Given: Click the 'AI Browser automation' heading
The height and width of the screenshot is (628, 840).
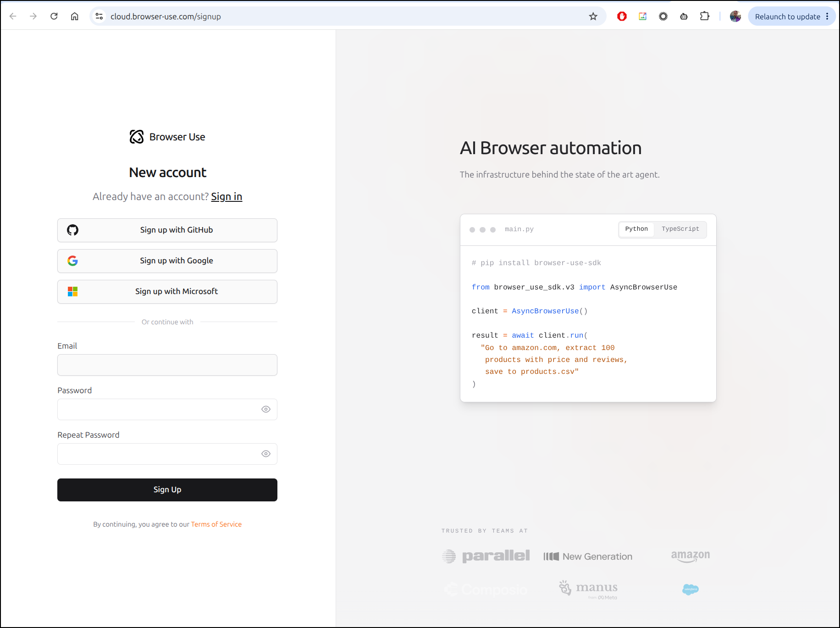Looking at the screenshot, I should click(x=551, y=148).
